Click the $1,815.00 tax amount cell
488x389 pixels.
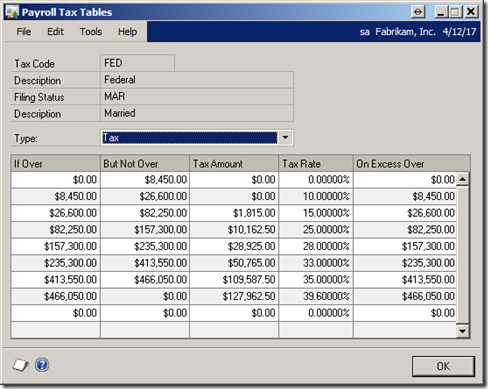(234, 213)
